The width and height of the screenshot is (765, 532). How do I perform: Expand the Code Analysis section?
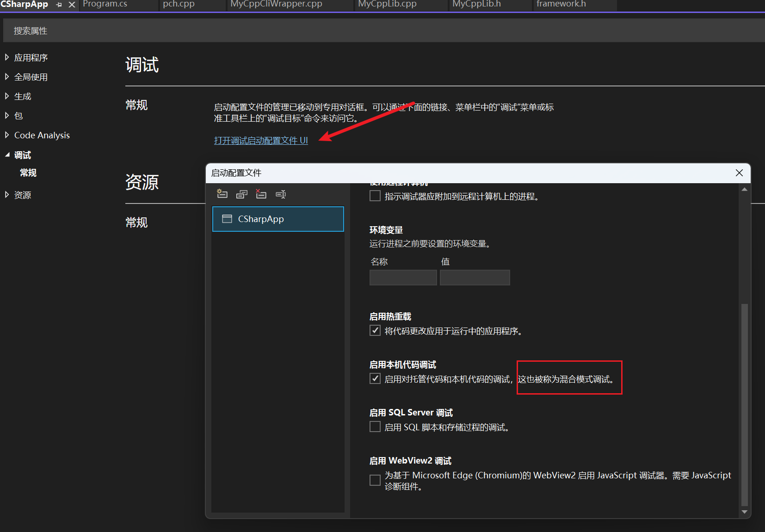[7, 135]
